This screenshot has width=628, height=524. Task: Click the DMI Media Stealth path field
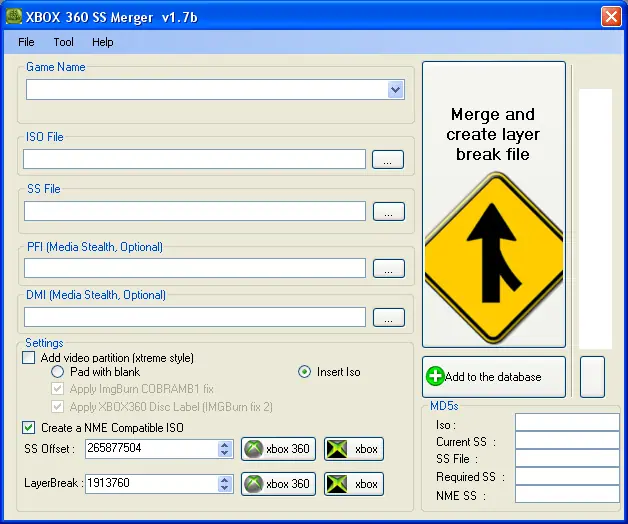[195, 317]
